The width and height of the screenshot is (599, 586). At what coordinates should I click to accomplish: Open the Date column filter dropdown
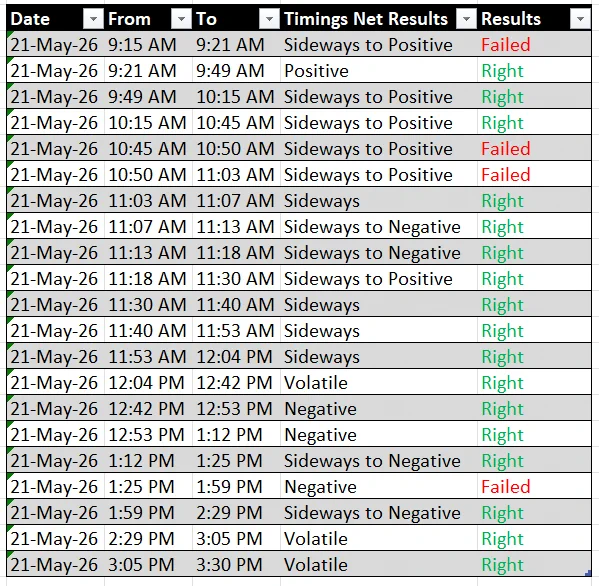93,19
